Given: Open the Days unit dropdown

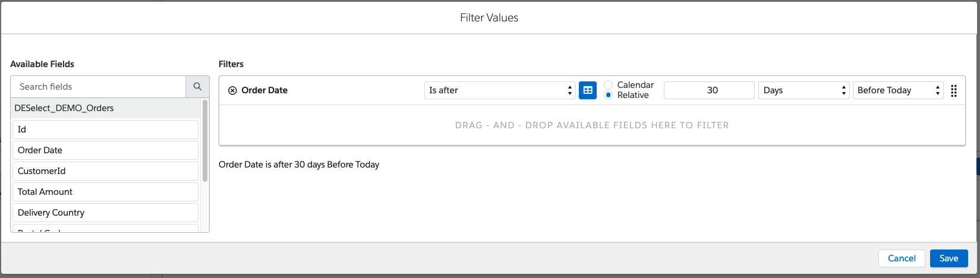Looking at the screenshot, I should coord(803,90).
